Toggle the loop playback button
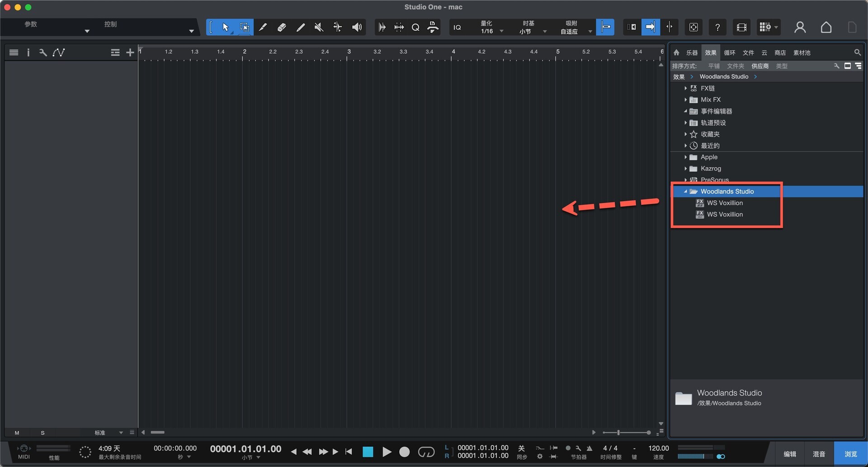The image size is (868, 467). pos(426,452)
